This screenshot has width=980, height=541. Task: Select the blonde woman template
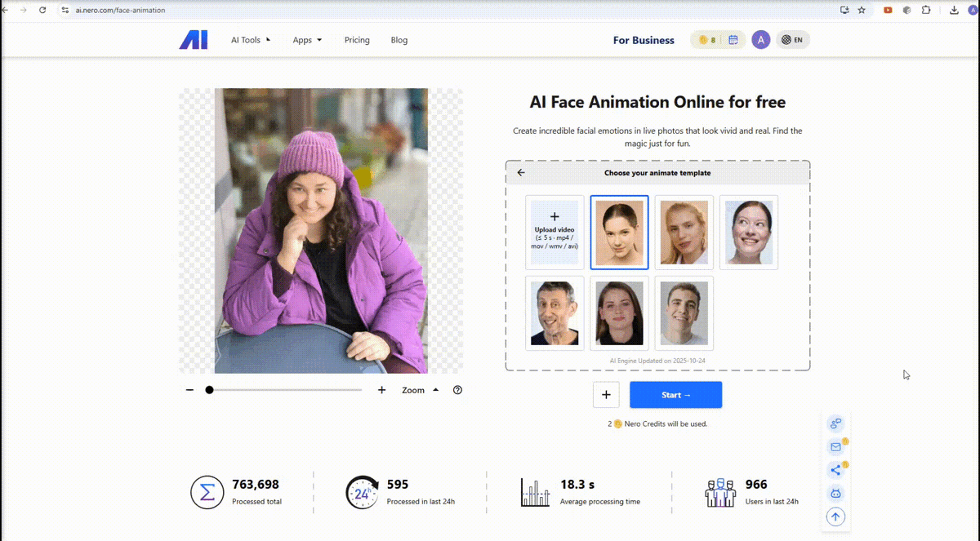click(684, 233)
